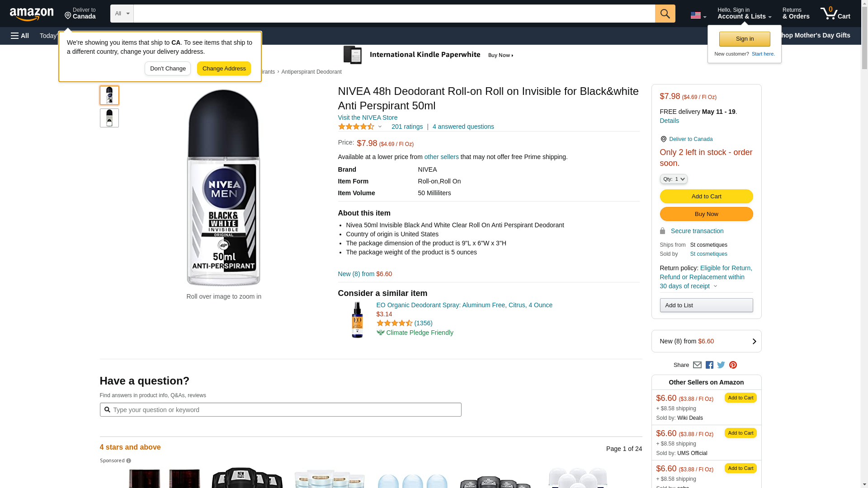Open the Qty quantity dropdown

674,179
